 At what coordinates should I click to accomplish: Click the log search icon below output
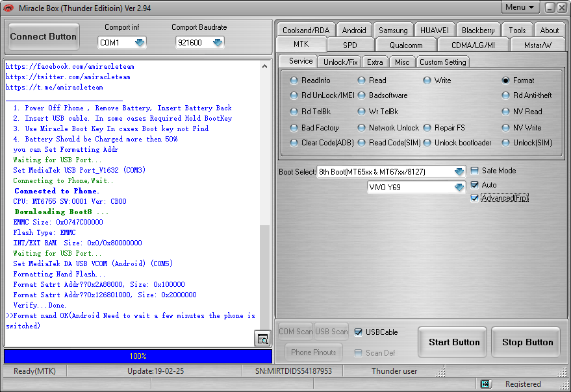pos(262,339)
